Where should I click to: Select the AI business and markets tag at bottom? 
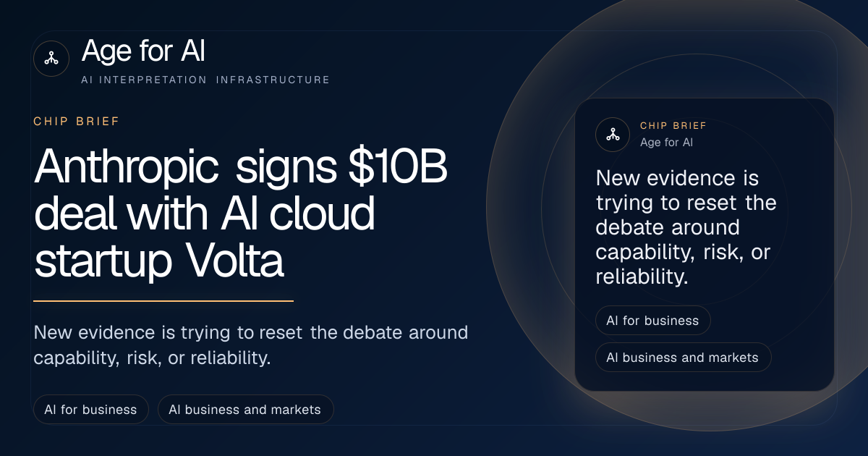pos(245,410)
